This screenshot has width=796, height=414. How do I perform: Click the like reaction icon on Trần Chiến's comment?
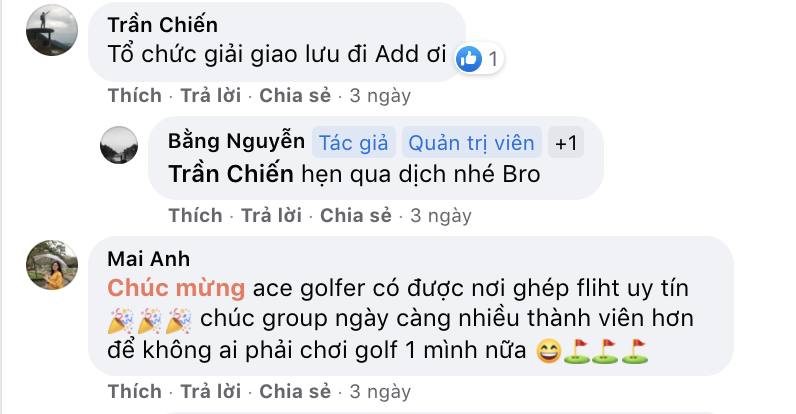click(x=469, y=59)
